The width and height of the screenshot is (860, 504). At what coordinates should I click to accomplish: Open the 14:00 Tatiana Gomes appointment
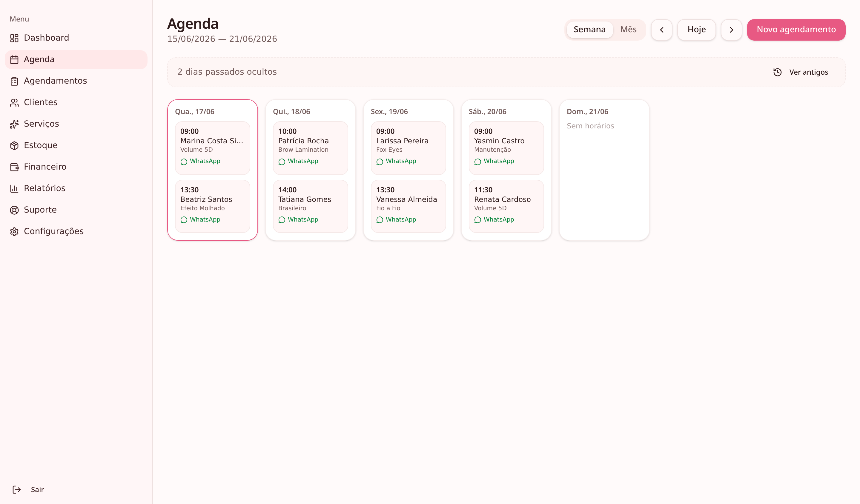click(311, 206)
